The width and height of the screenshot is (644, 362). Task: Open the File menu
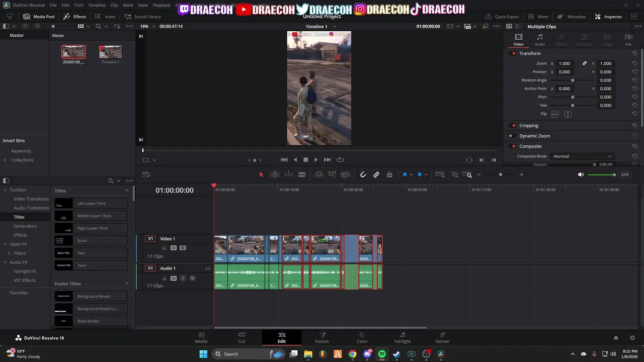pos(53,5)
